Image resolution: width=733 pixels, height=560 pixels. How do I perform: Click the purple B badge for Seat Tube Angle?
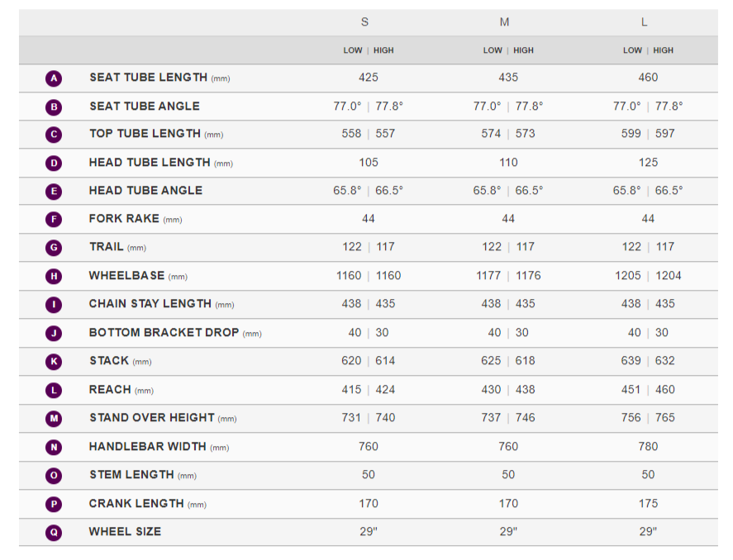coord(54,107)
